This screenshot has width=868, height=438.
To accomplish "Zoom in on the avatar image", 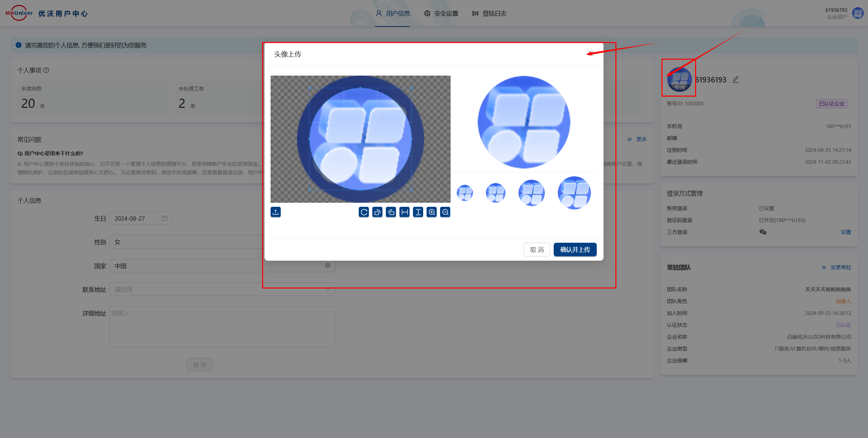I will pos(432,212).
